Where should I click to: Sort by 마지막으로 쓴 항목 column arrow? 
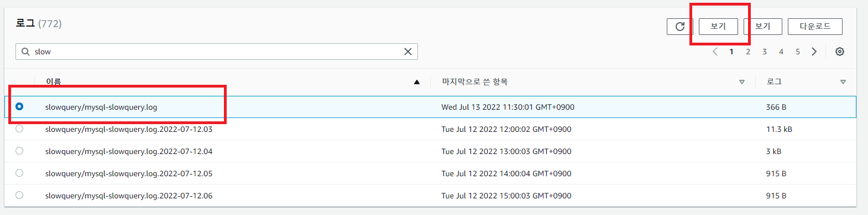pos(742,82)
